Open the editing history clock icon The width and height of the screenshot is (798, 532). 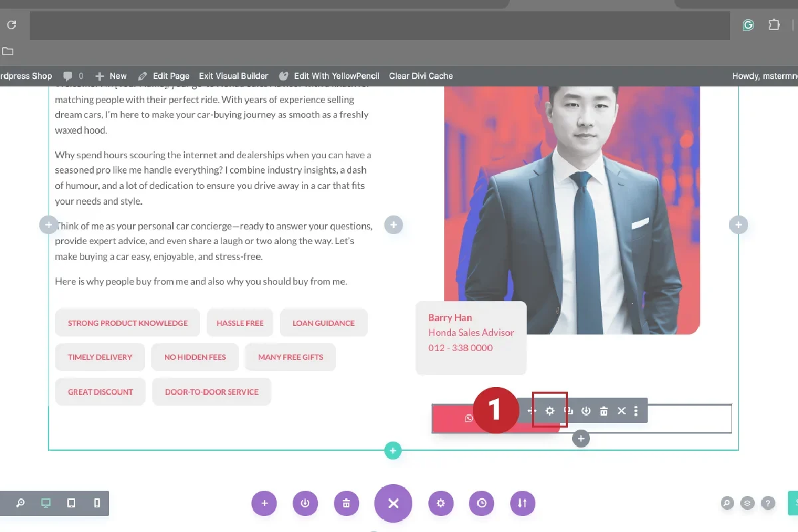click(x=481, y=503)
